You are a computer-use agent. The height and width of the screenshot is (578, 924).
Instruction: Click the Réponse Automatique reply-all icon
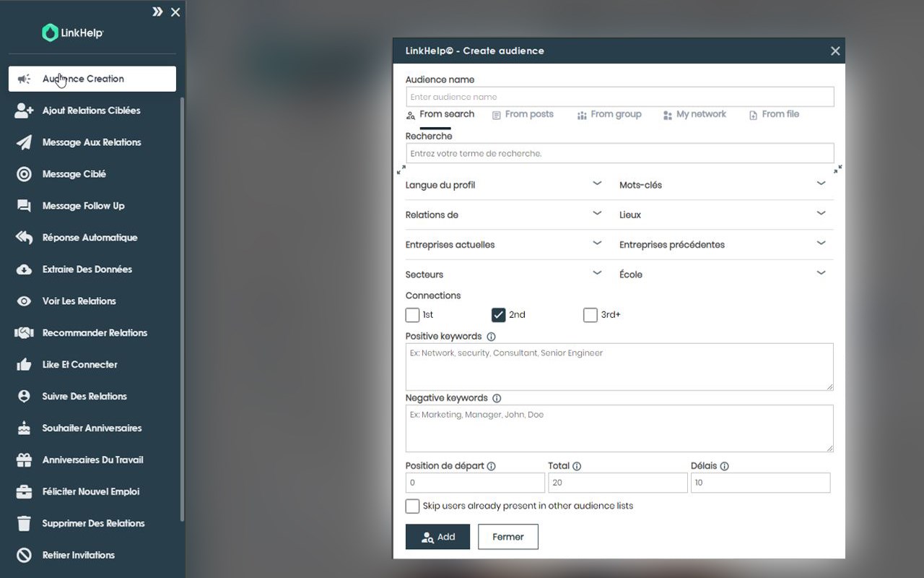point(25,238)
